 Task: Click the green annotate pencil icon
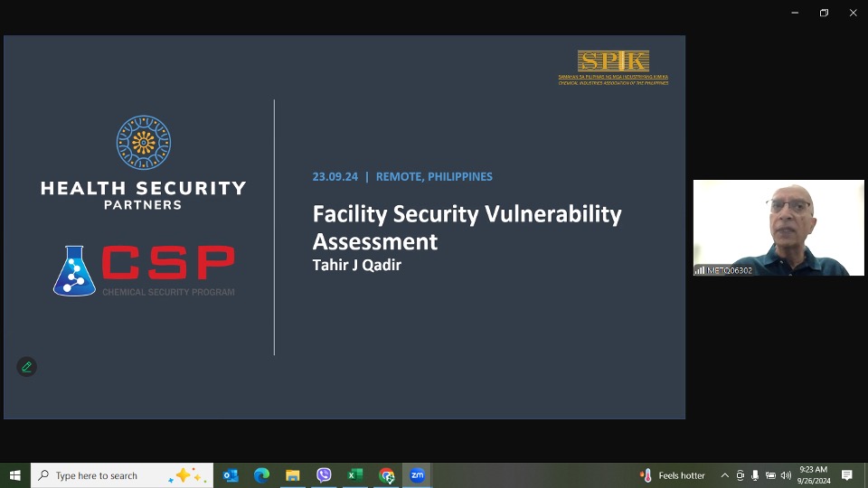tap(26, 367)
